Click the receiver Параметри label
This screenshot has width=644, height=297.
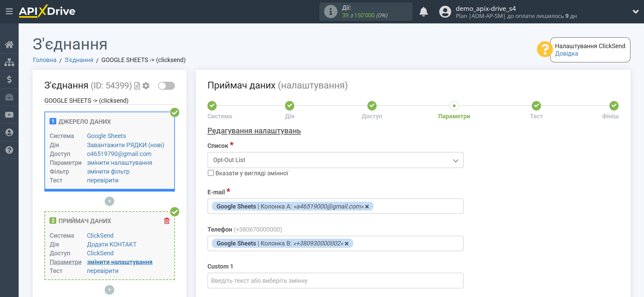click(x=65, y=262)
